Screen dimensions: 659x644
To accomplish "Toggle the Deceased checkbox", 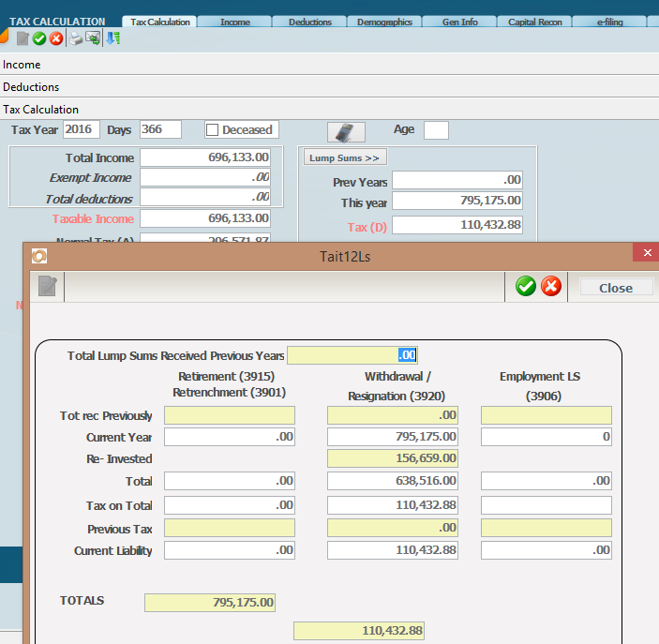I will click(x=212, y=130).
